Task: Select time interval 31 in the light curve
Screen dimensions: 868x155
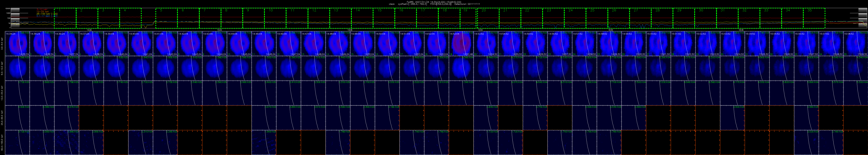Action: tap(727, 18)
